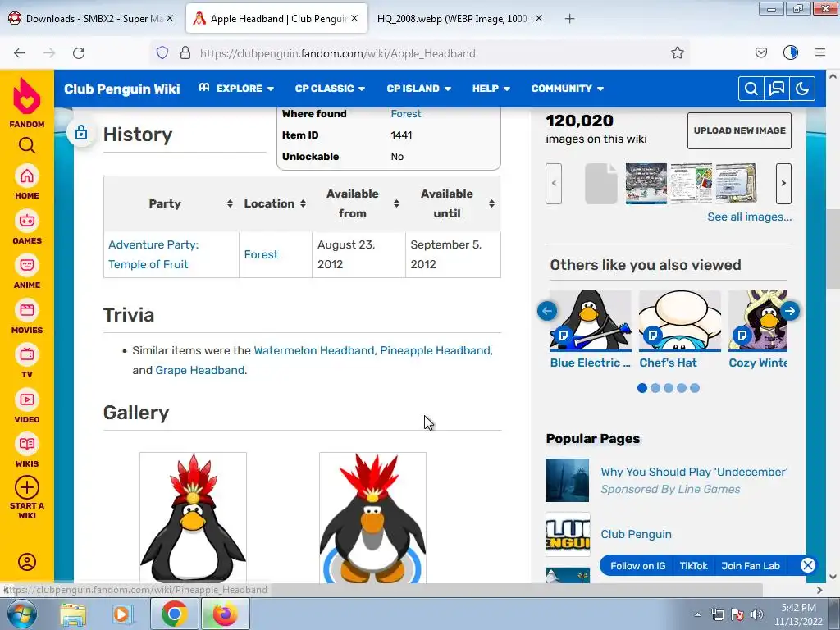
Task: Select the fifth carousel dot
Action: click(695, 388)
